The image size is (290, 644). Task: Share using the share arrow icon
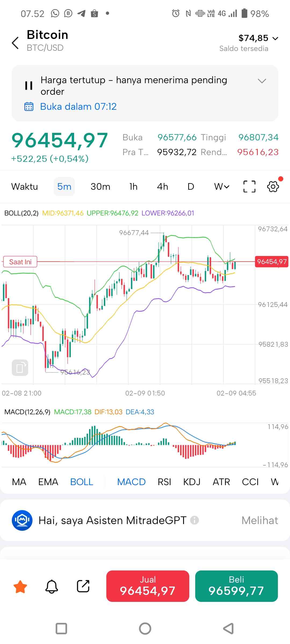tap(83, 586)
